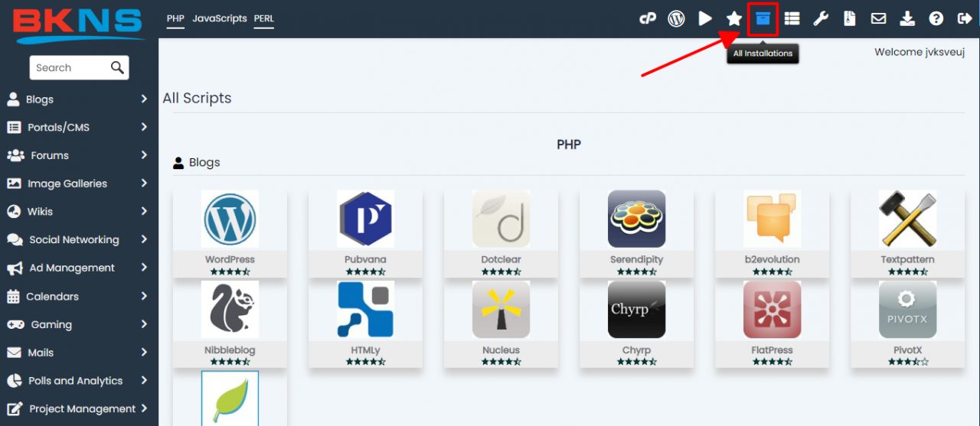980x426 pixels.
Task: Open the star ratings icon
Action: tap(734, 18)
